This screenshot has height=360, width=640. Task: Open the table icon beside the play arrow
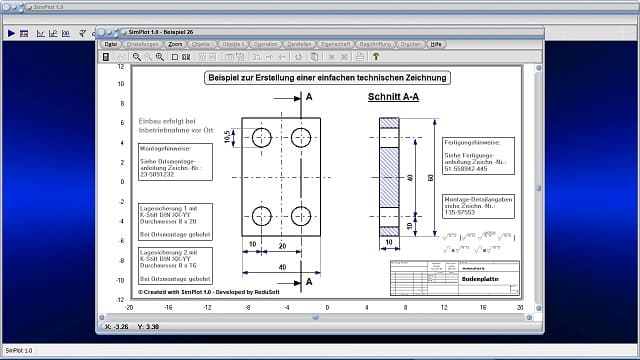pos(24,33)
